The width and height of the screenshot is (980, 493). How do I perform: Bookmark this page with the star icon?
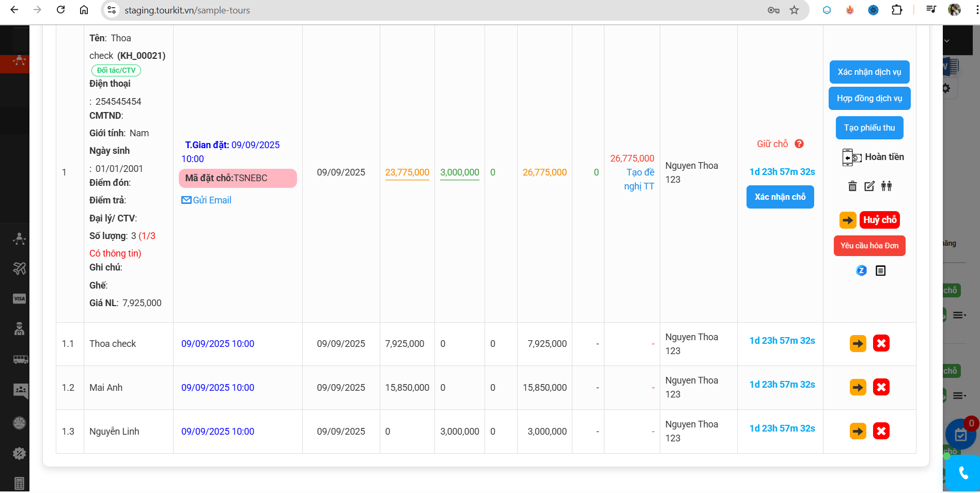pyautogui.click(x=795, y=10)
